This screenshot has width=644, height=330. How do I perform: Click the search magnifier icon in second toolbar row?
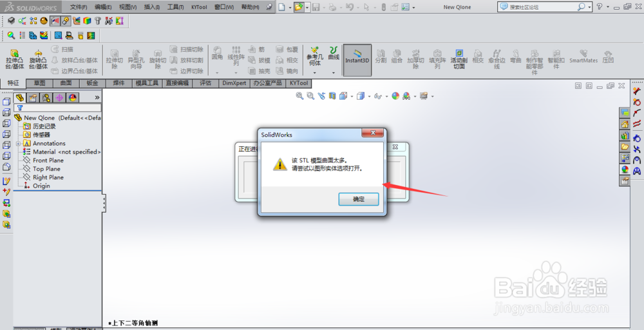pos(11,35)
